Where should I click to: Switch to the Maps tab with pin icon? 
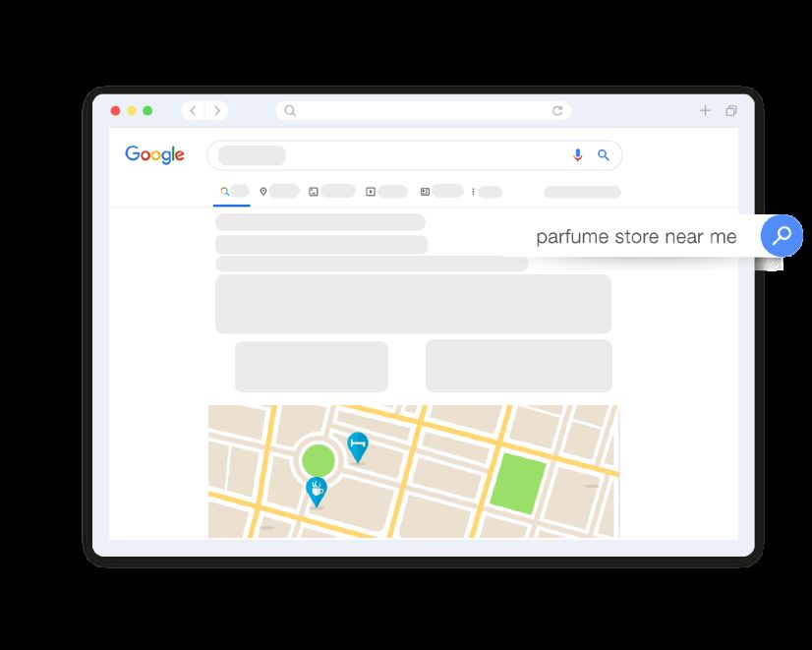(278, 192)
